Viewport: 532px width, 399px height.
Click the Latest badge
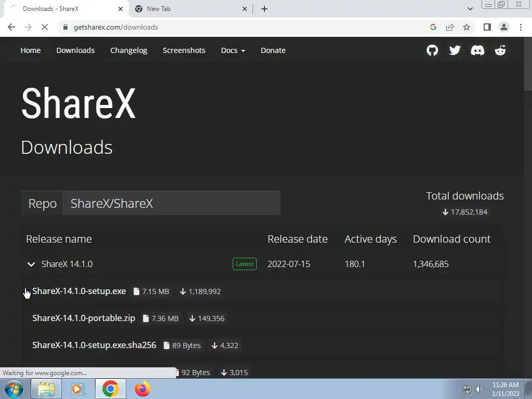click(245, 264)
